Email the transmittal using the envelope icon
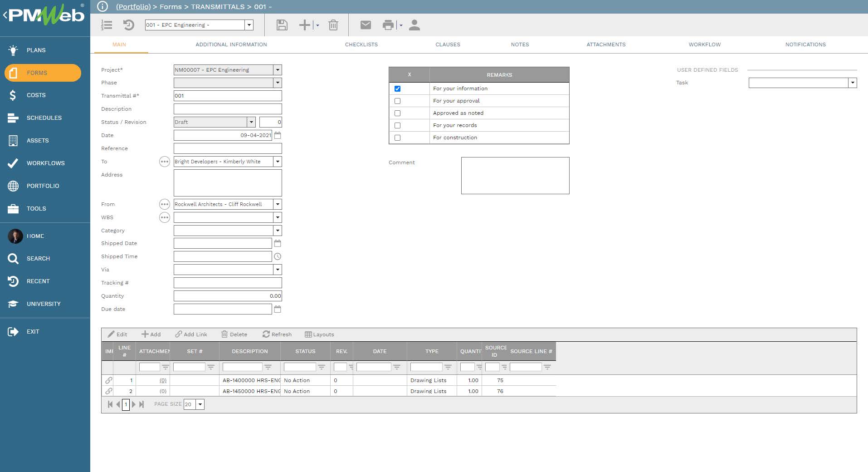868x472 pixels. (x=366, y=25)
